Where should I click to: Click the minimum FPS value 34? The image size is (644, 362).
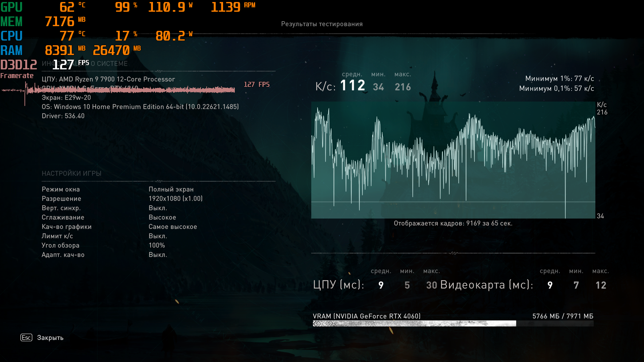click(378, 87)
